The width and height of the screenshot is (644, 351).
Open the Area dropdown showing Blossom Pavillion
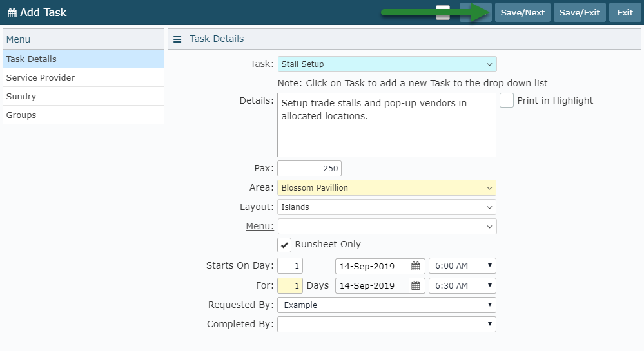click(x=387, y=187)
